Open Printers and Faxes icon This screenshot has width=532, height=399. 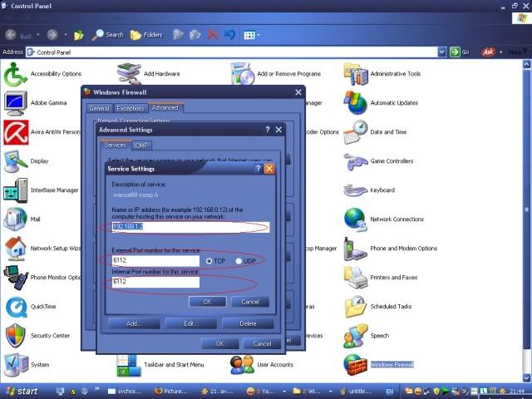(x=356, y=278)
